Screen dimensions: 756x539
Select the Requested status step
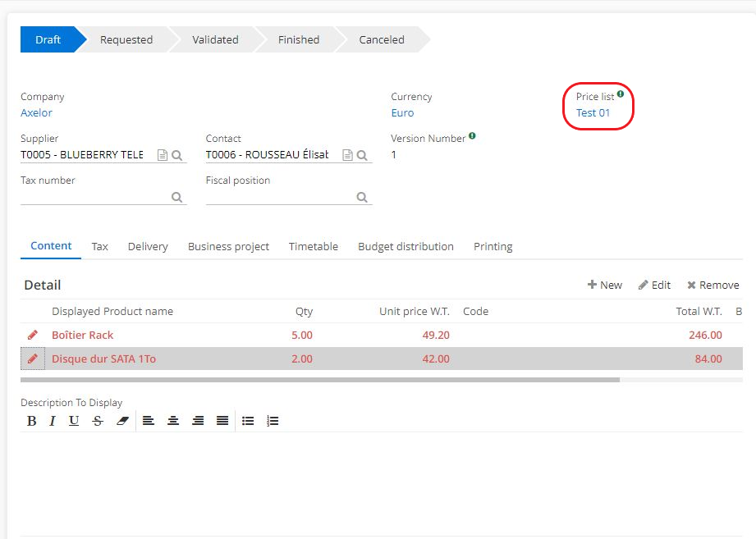tap(126, 39)
